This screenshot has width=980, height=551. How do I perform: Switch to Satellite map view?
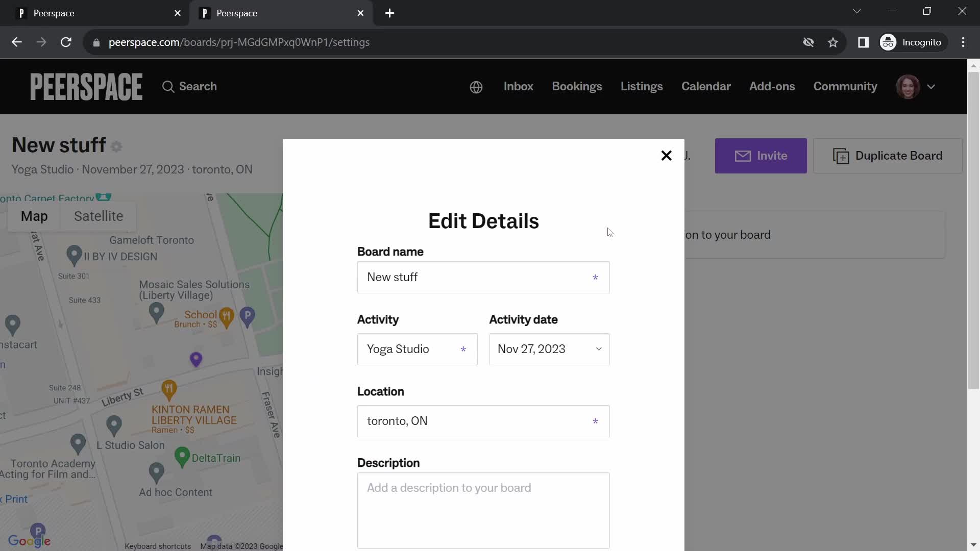pos(99,216)
